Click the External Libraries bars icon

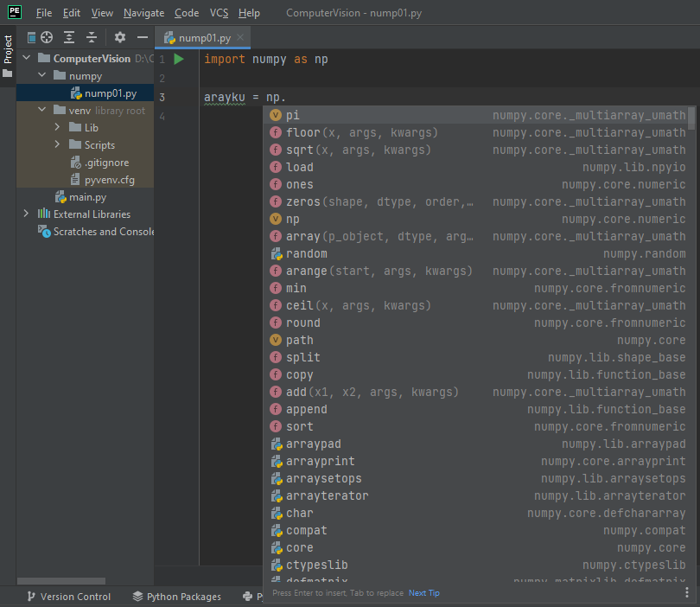[x=44, y=214]
